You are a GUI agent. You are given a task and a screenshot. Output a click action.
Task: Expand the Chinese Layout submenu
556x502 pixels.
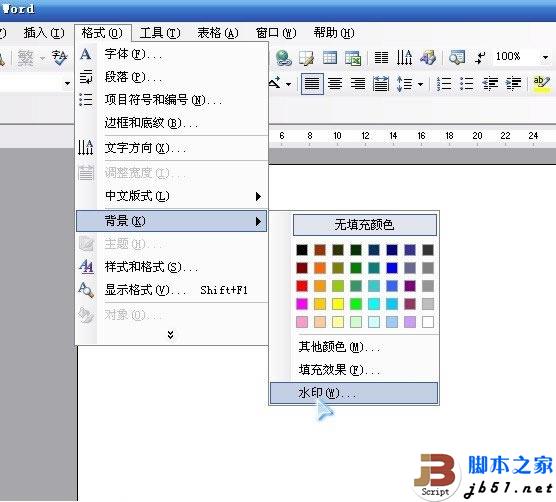[172, 196]
